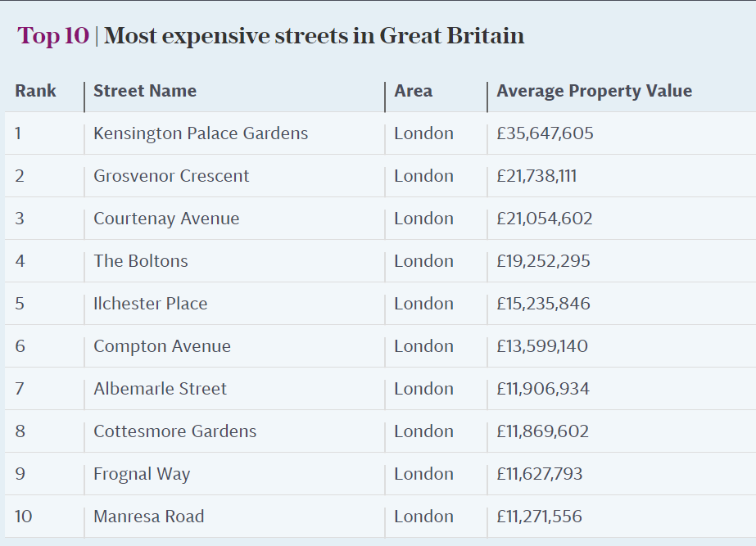Click the Area column header
Screen dimensions: 756x546
(413, 91)
